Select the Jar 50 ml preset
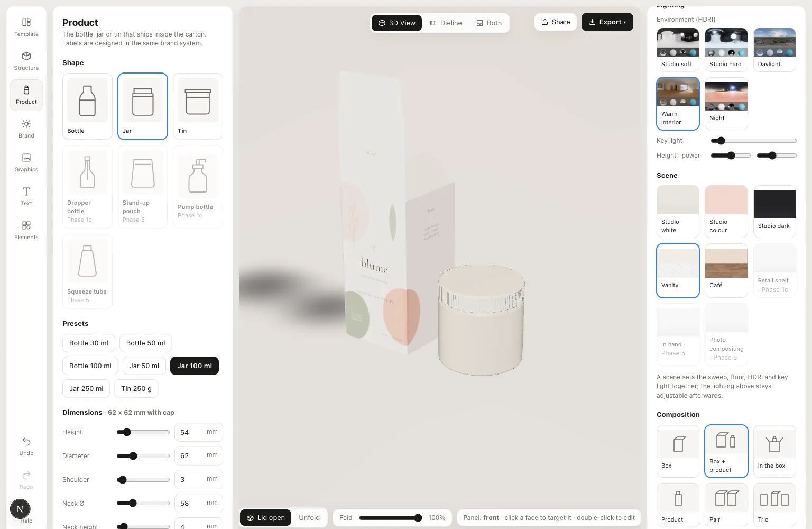812x529 pixels. [144, 366]
